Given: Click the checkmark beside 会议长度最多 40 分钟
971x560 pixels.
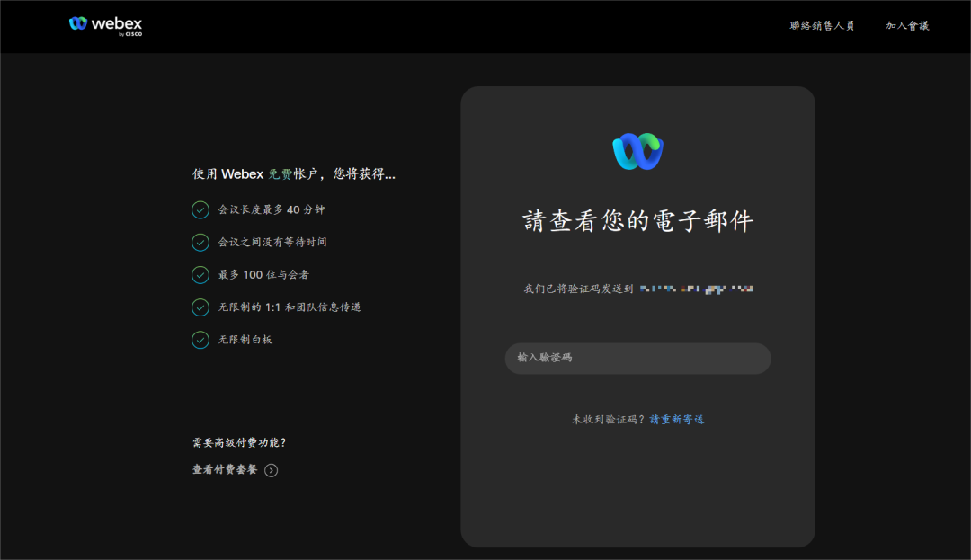Looking at the screenshot, I should coord(200,209).
